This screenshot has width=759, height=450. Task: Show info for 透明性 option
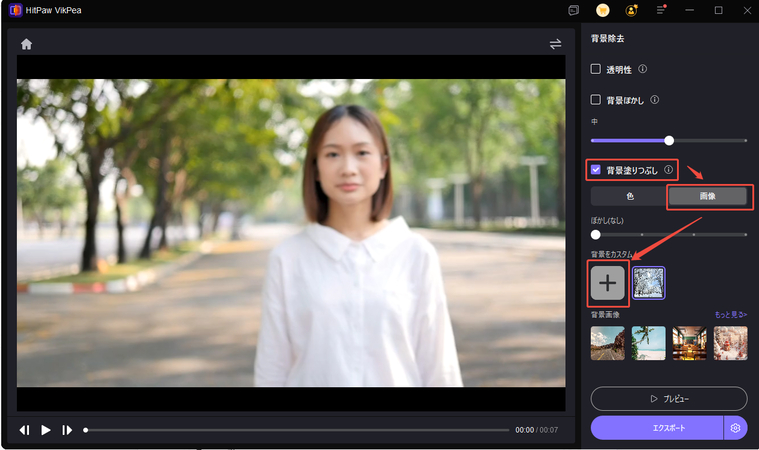pyautogui.click(x=642, y=69)
